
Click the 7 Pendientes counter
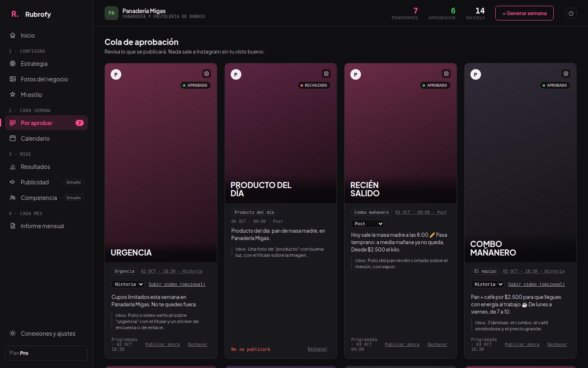click(x=405, y=13)
